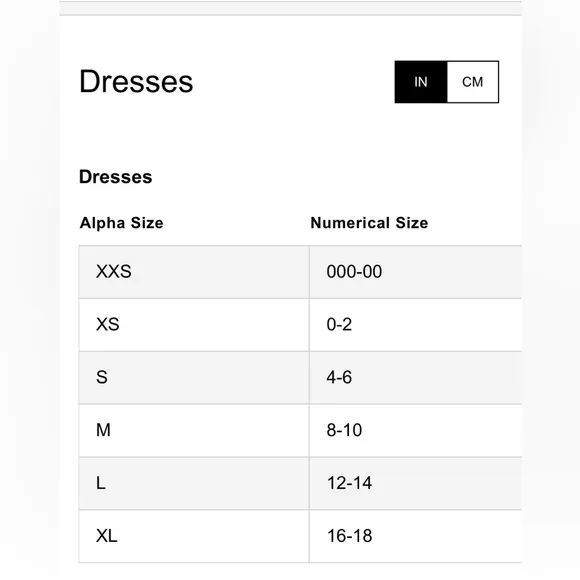Click the bold Dresses table subtitle
Screen dimensions: 580x580
tap(115, 177)
